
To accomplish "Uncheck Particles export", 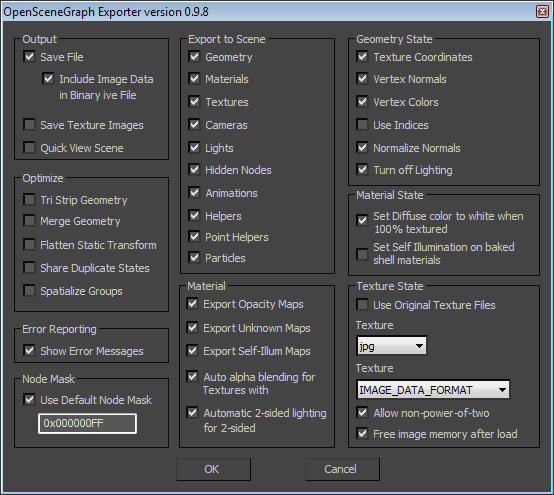I will [x=194, y=258].
